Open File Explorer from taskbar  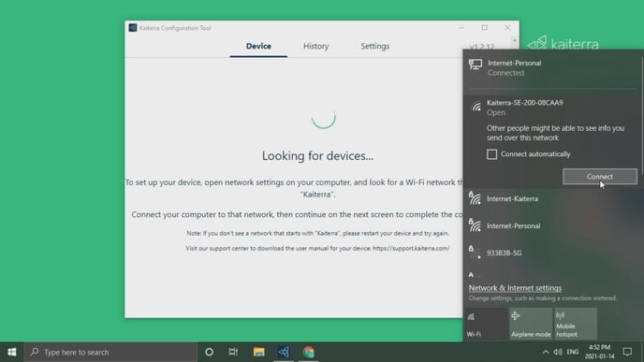pos(258,352)
